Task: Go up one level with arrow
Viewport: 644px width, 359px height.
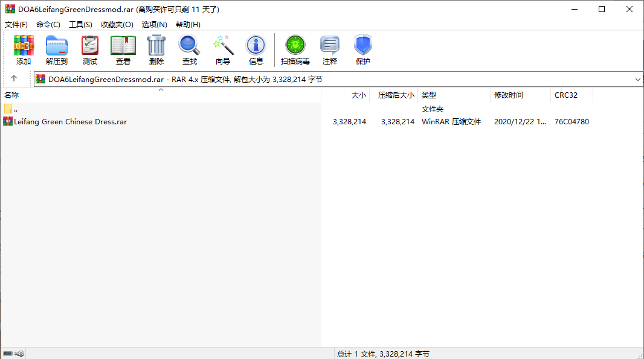Action: (13, 78)
